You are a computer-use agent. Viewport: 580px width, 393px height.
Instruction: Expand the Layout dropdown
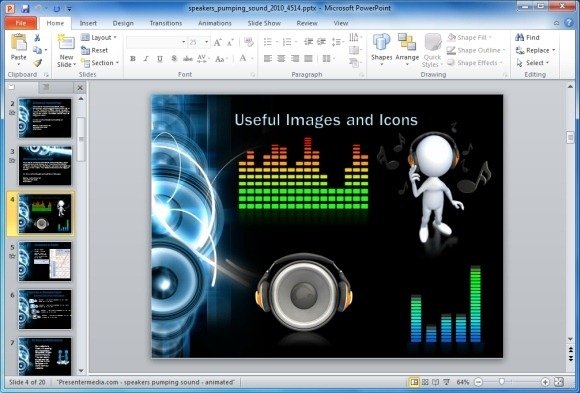pyautogui.click(x=99, y=37)
